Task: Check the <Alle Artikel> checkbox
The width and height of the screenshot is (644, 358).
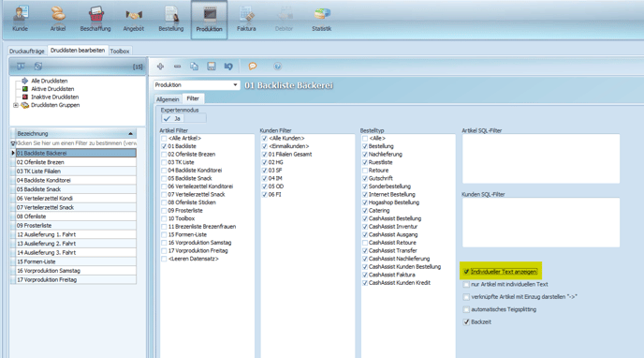Action: click(x=164, y=139)
